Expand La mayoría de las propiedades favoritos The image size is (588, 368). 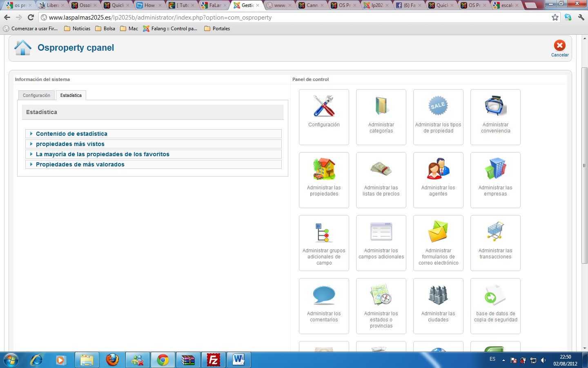(x=102, y=154)
